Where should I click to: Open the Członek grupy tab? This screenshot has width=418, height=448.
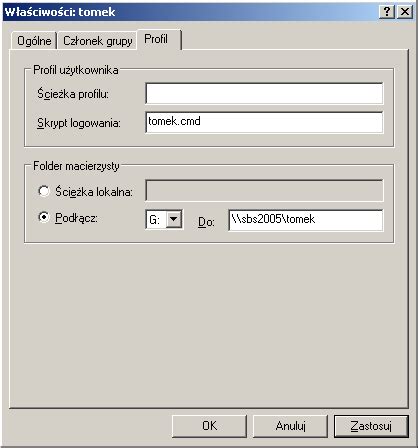pos(97,41)
